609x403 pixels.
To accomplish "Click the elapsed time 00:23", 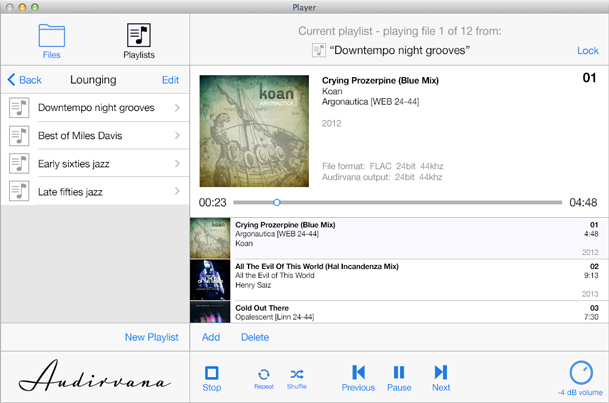I will tap(212, 202).
